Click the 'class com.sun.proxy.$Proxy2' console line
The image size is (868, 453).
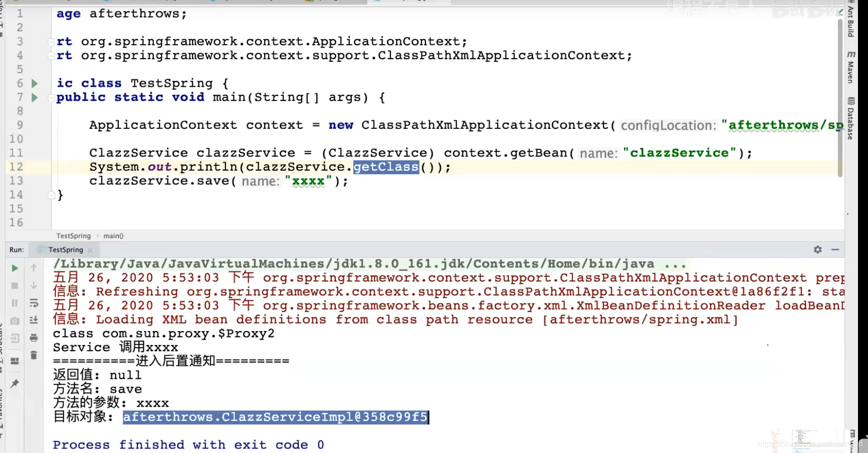coord(163,334)
